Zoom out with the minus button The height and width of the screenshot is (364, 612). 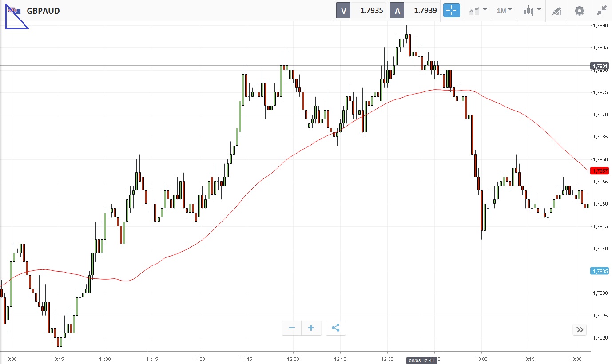(292, 328)
